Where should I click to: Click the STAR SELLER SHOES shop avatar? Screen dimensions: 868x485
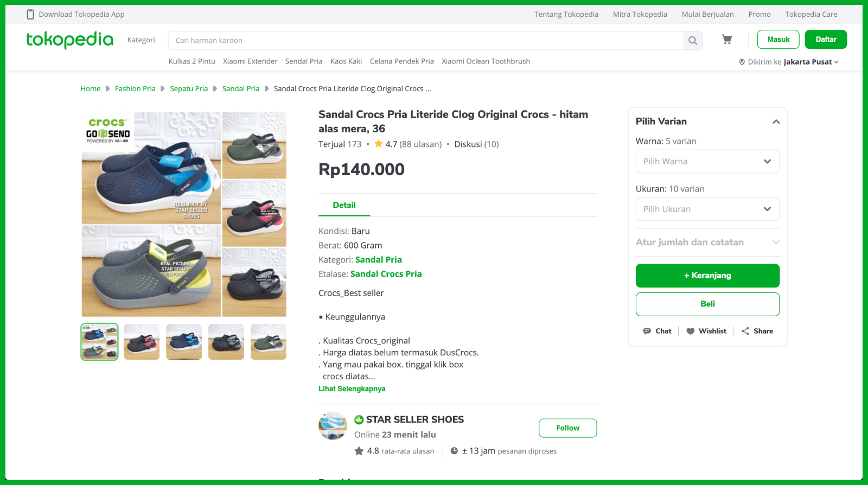click(x=333, y=426)
